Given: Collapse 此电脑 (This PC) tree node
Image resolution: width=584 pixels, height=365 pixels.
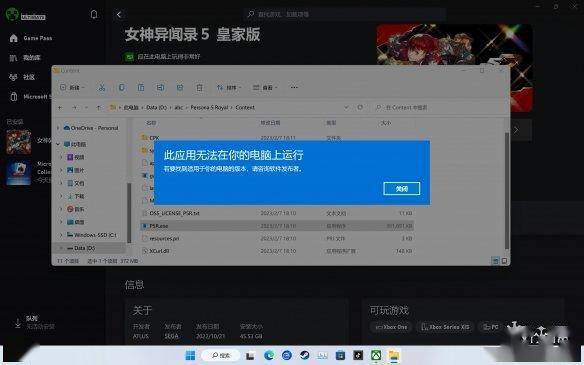Looking at the screenshot, I should (x=58, y=144).
